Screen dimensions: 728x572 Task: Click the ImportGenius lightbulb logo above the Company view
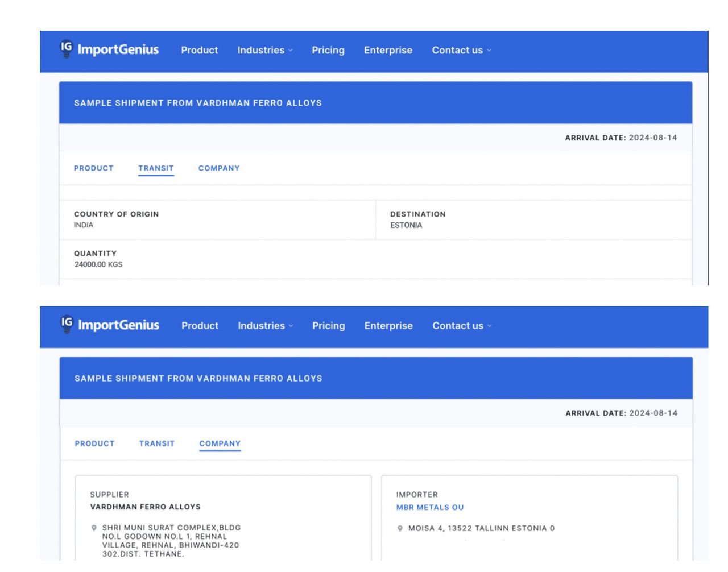(x=67, y=324)
